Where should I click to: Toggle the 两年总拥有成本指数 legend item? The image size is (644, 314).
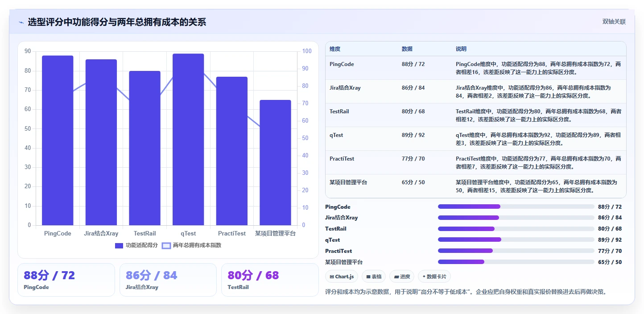point(191,245)
